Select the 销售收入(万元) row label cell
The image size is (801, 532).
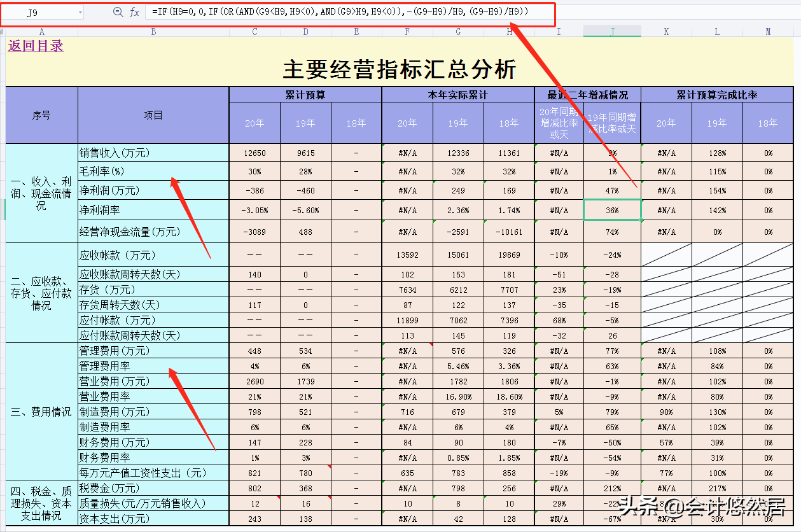153,153
